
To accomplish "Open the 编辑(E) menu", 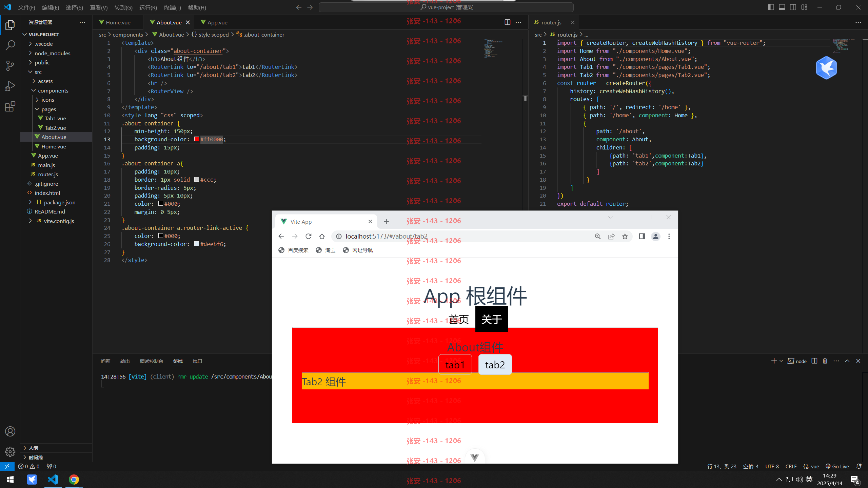I will pyautogui.click(x=51, y=7).
